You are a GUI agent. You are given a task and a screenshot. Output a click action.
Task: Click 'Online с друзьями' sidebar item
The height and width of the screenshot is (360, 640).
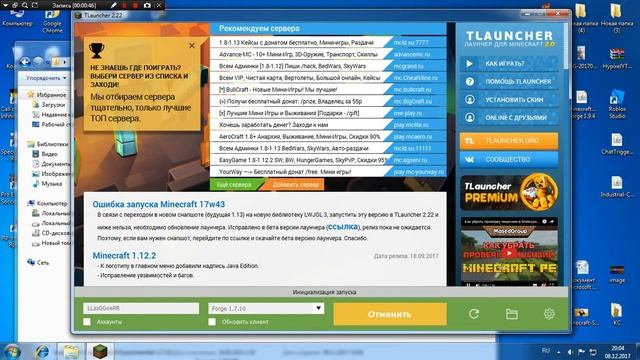tap(509, 118)
